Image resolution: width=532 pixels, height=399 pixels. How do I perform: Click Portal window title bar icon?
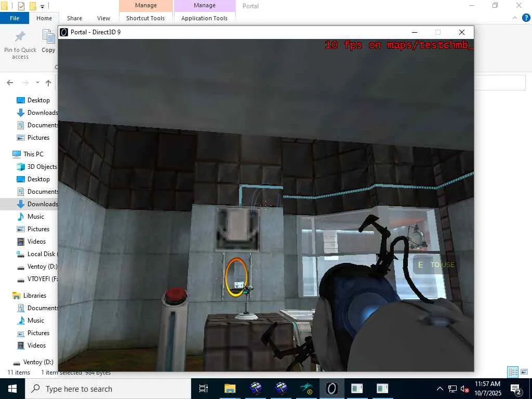pos(64,32)
